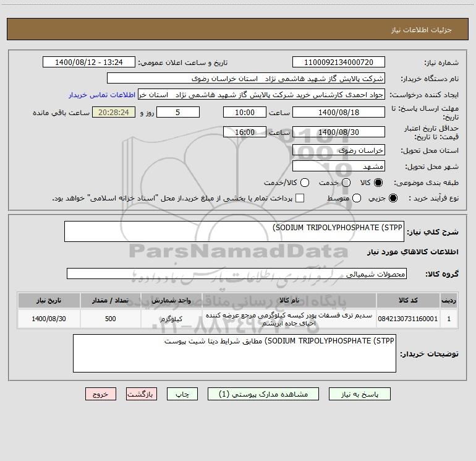
Task: Click the need date 1400/08/30 table cell
Action: tap(49, 319)
